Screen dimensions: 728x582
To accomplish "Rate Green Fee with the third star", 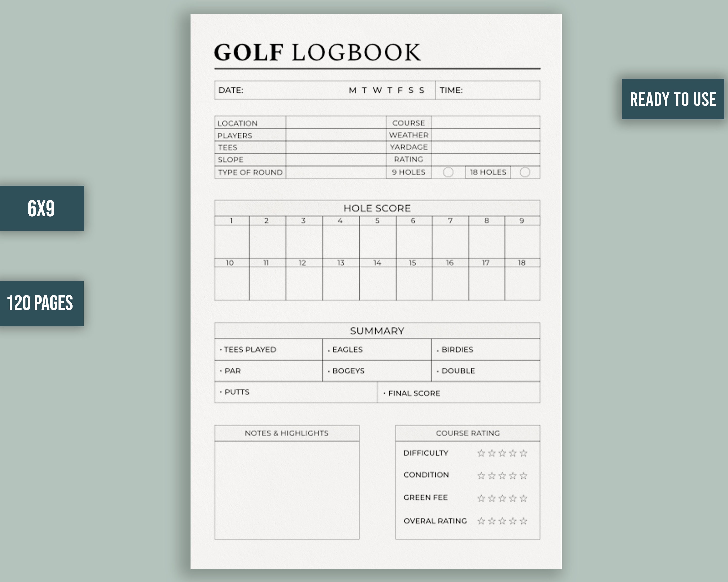I will tap(503, 498).
